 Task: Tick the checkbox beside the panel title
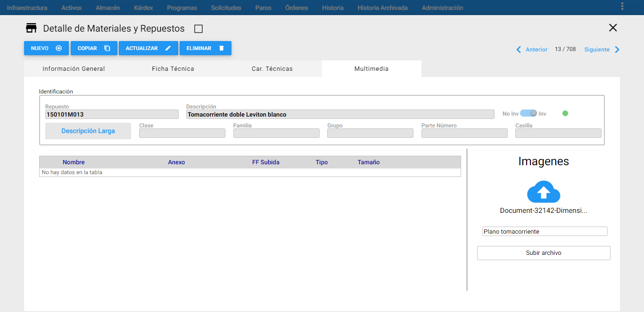pyautogui.click(x=198, y=29)
